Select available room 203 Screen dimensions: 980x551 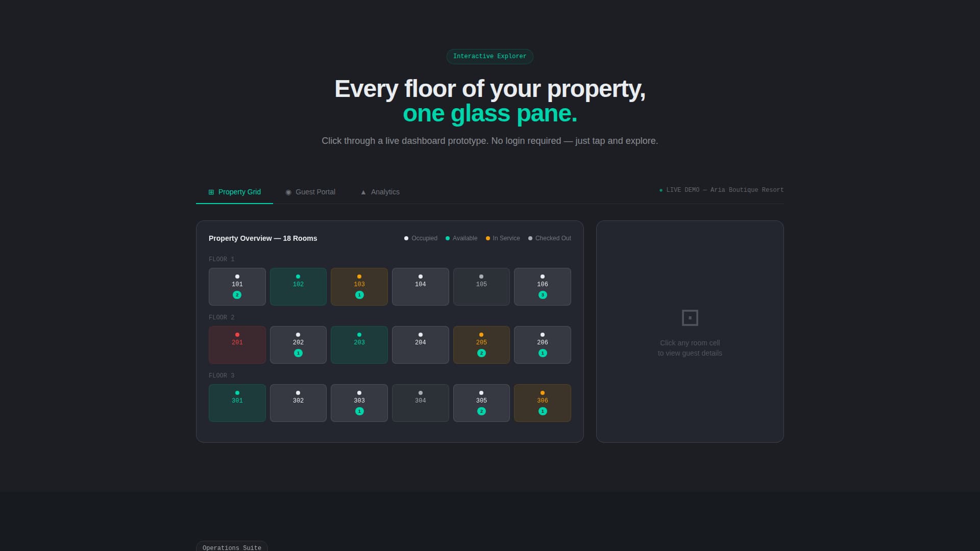click(x=359, y=345)
